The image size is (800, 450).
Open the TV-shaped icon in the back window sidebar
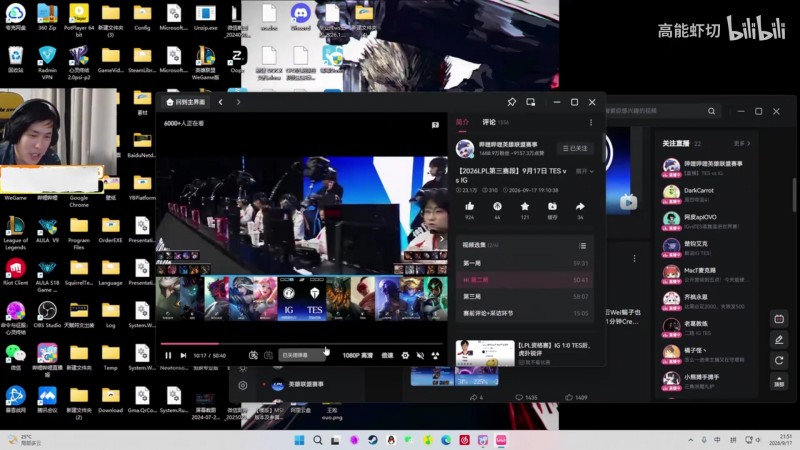(x=779, y=319)
